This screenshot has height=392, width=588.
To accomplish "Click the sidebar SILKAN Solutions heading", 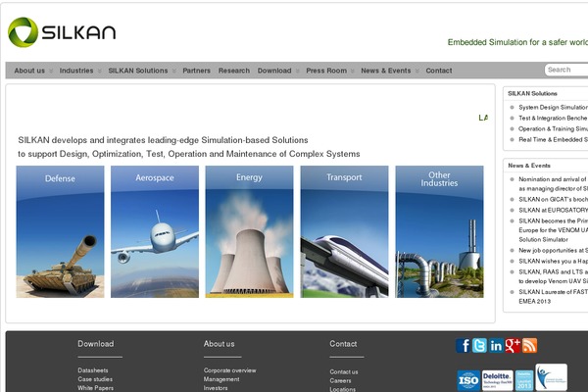I will pyautogui.click(x=532, y=93).
